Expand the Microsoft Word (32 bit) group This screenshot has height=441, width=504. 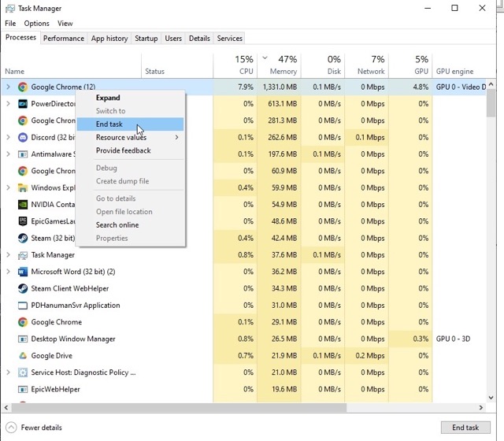click(9, 272)
